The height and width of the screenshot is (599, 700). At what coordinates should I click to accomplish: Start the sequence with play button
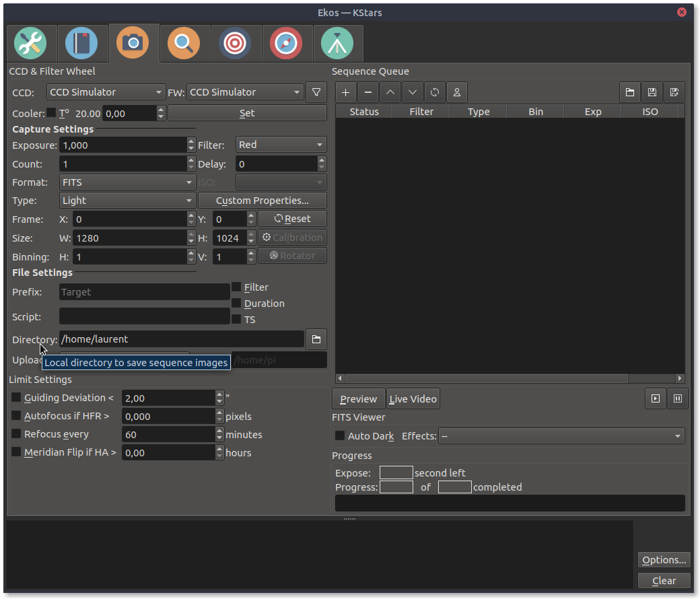[655, 398]
